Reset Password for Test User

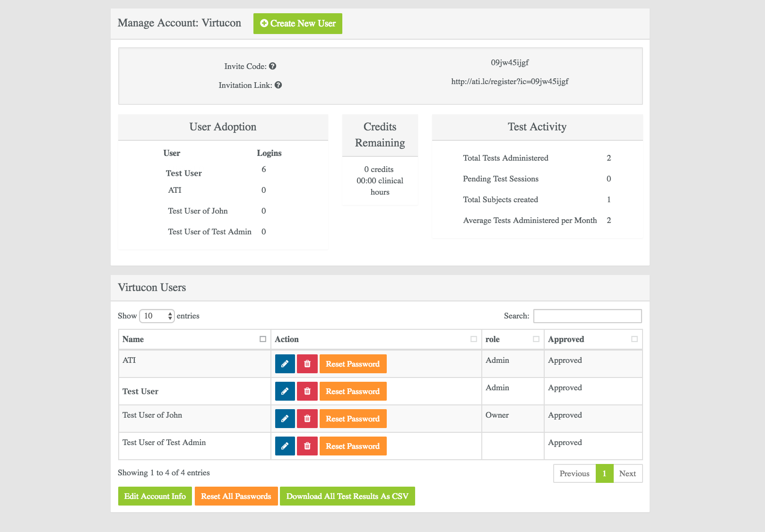point(353,391)
